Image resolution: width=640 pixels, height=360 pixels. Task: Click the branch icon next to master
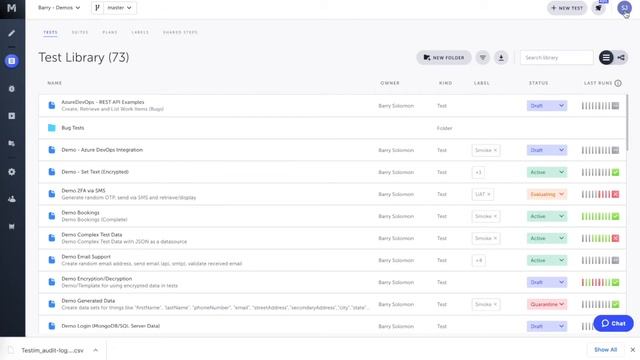click(x=98, y=8)
